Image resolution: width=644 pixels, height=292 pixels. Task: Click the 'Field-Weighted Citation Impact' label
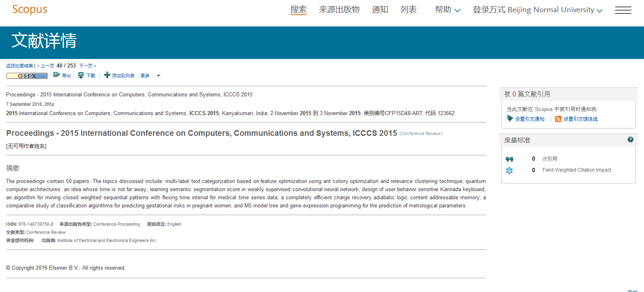(x=577, y=170)
